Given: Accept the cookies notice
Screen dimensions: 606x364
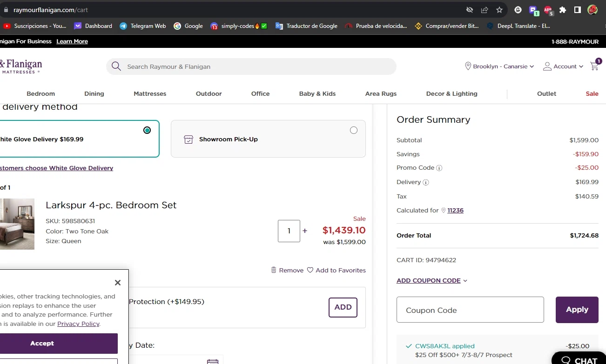Looking at the screenshot, I should [x=59, y=344].
